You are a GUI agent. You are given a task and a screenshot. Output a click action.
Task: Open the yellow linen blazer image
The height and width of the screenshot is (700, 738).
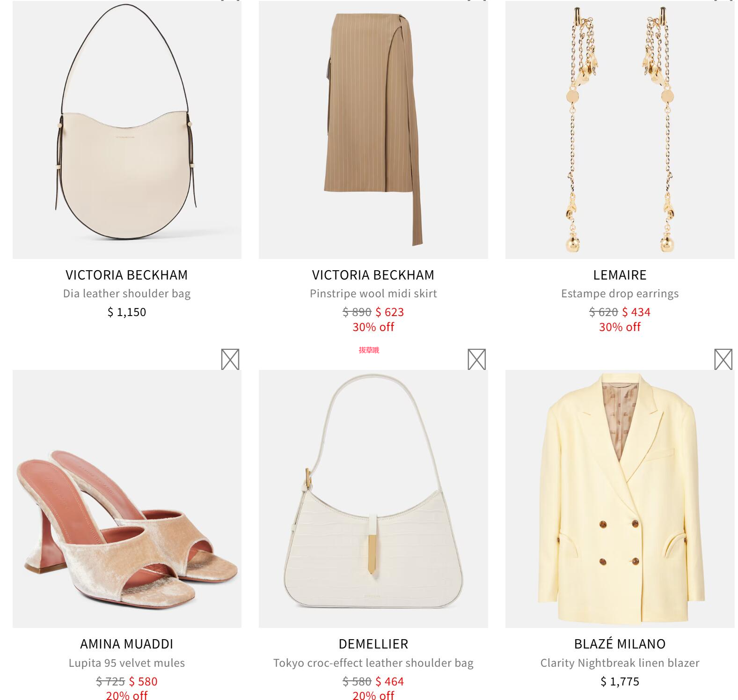(x=620, y=499)
